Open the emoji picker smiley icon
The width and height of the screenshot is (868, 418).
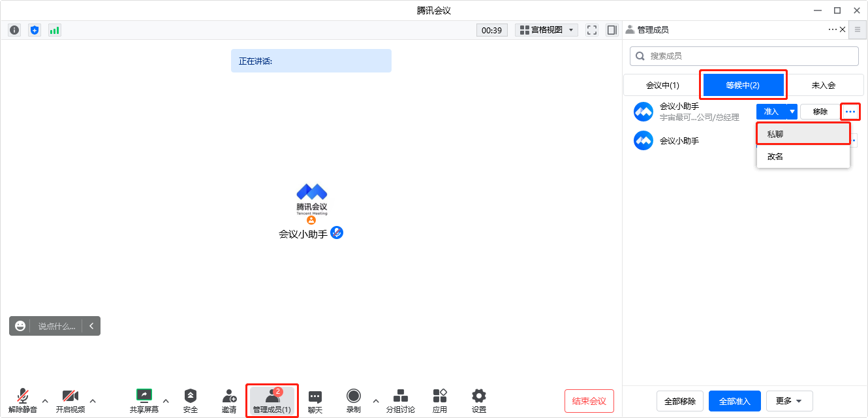(x=20, y=326)
